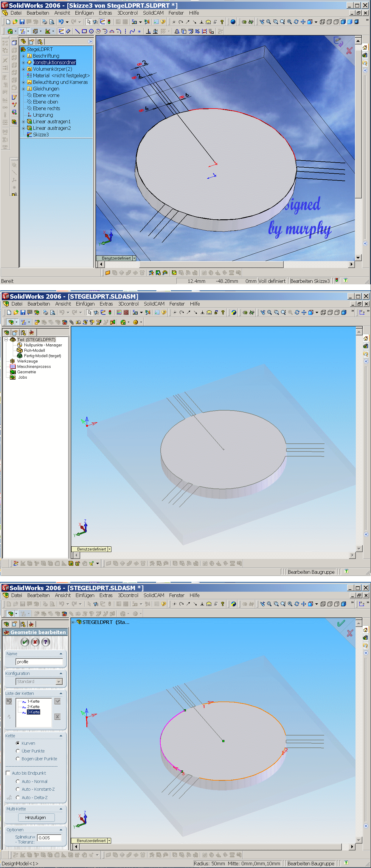Accept with green checkmark in Geometrie bearbeiten viewport corner

click(x=341, y=623)
